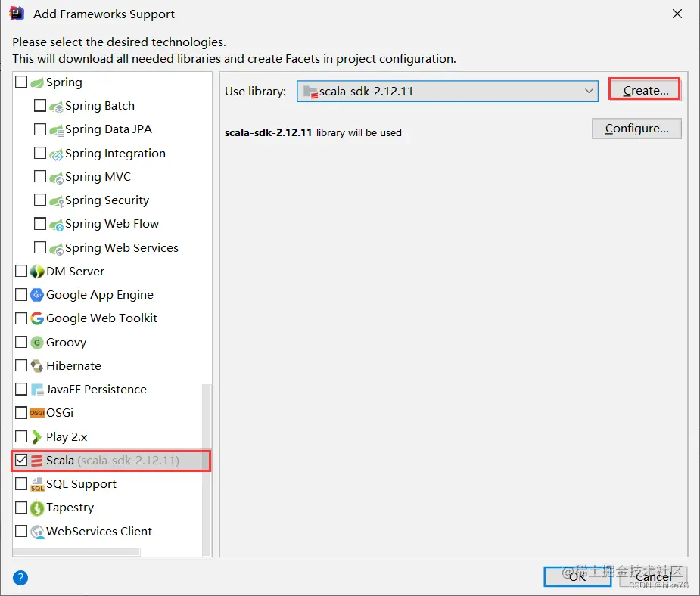Select the Tapestry label

click(70, 508)
